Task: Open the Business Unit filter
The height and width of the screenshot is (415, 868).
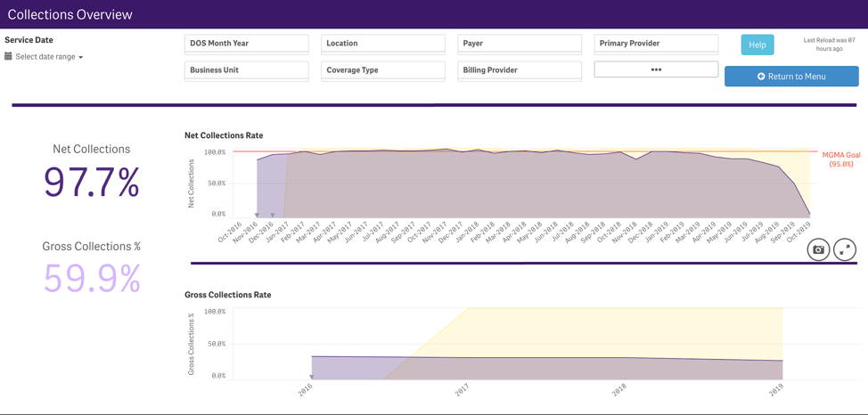Action: point(246,71)
